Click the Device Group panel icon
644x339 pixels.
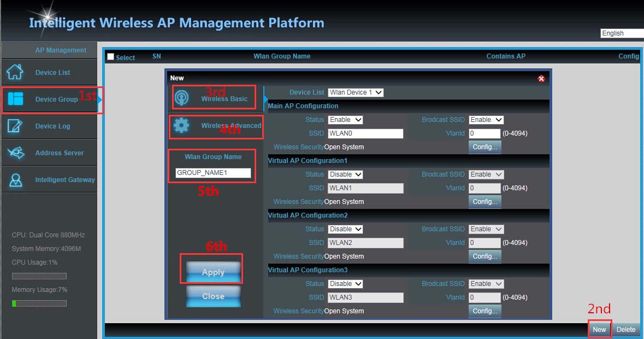pyautogui.click(x=16, y=98)
